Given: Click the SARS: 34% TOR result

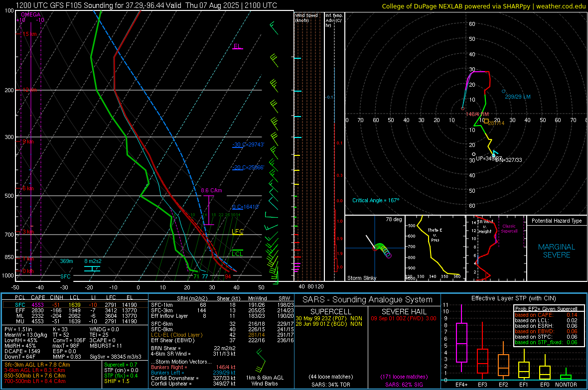Looking at the screenshot, I should [x=331, y=385].
